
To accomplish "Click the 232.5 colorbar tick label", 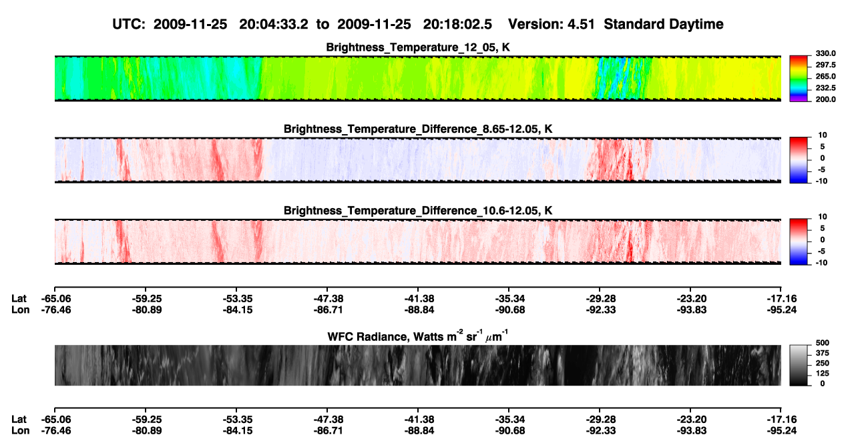I will 827,88.
